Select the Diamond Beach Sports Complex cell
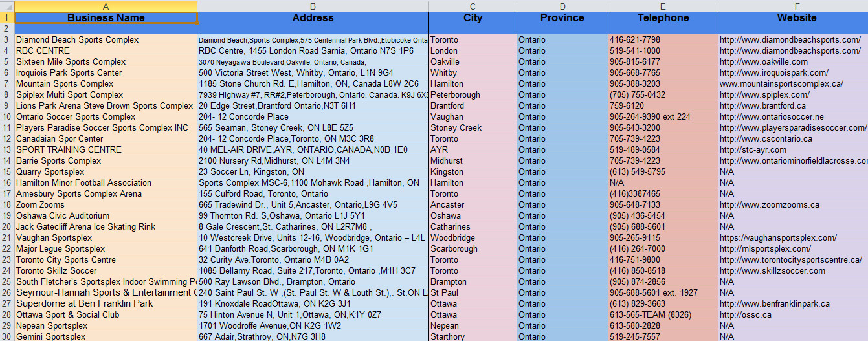The image size is (868, 341). tap(106, 40)
